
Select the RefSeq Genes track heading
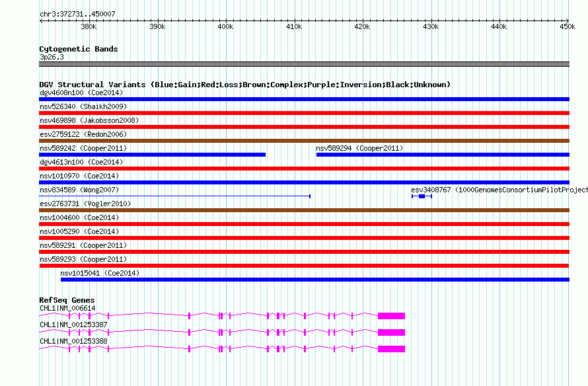67,300
